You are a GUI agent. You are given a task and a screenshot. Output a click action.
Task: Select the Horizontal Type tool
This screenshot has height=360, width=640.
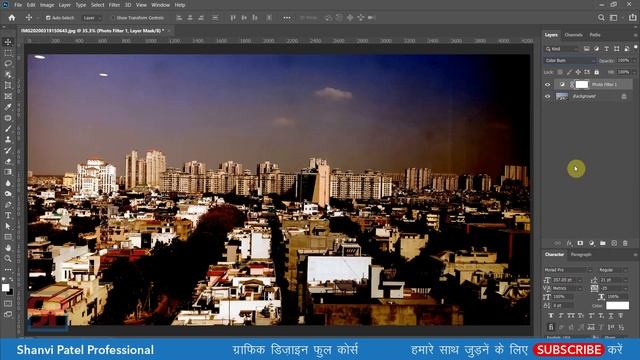[8, 215]
